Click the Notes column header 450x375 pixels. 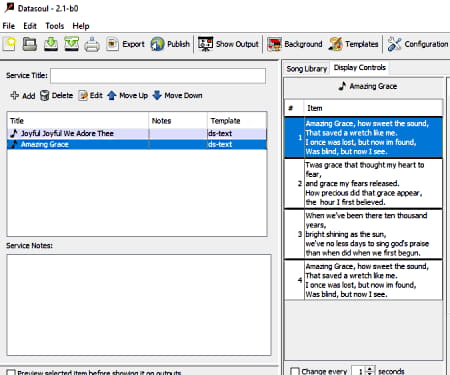click(x=178, y=121)
